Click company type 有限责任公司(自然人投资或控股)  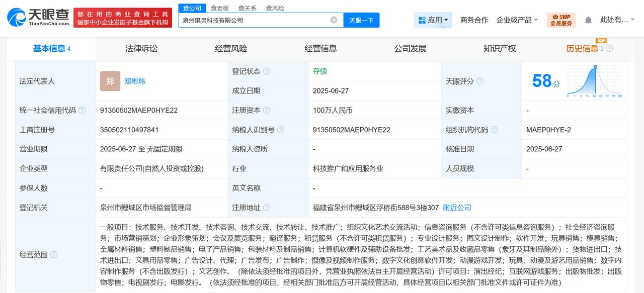point(152,169)
